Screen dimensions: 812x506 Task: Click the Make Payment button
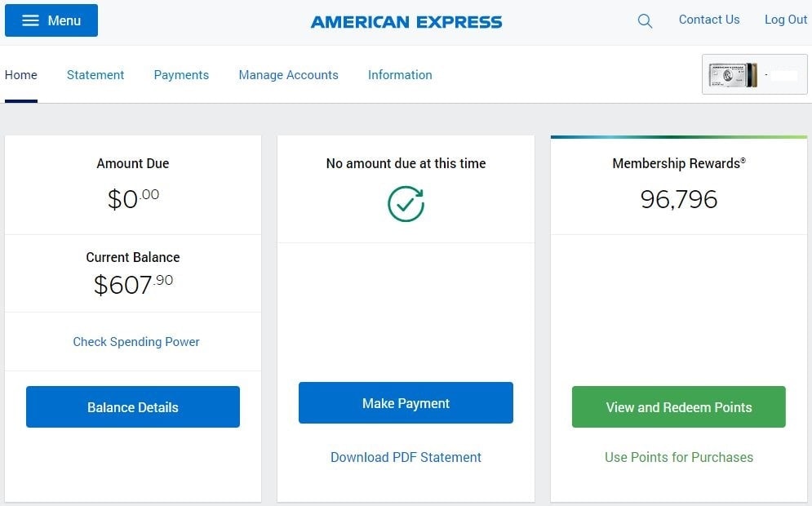(406, 403)
